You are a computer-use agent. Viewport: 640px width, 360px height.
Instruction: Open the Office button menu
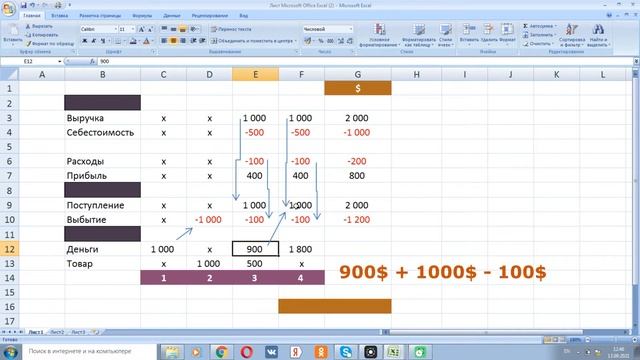tap(8, 8)
